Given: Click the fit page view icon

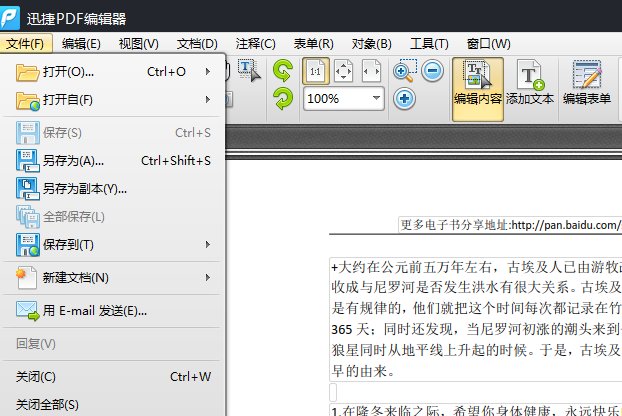Looking at the screenshot, I should coord(344,71).
